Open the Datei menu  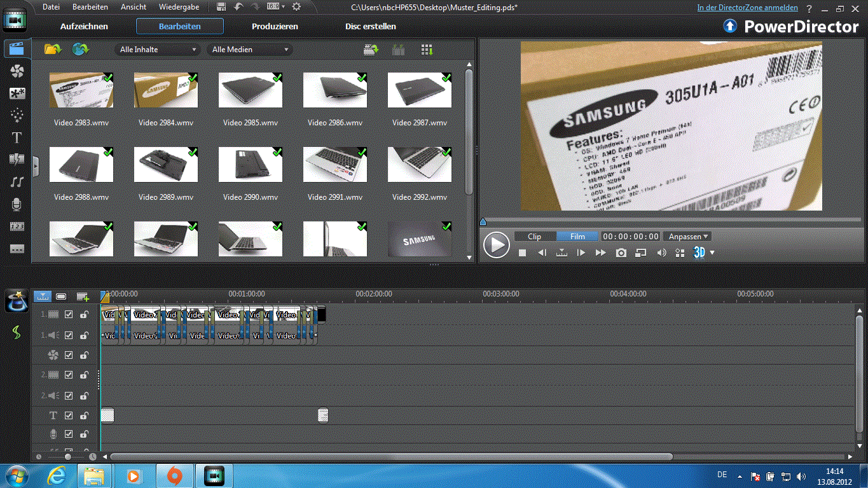click(x=51, y=7)
